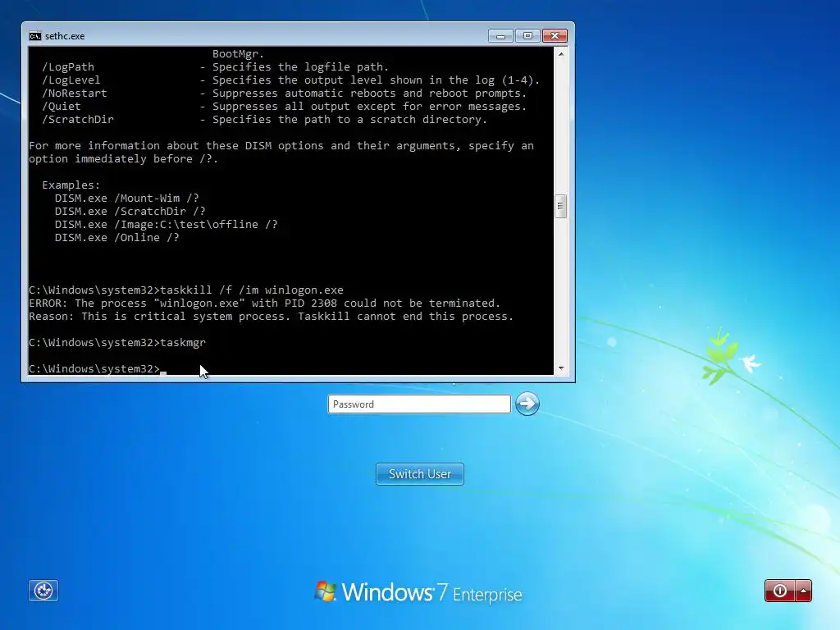Open the shutdown options arrow menu

[804, 591]
